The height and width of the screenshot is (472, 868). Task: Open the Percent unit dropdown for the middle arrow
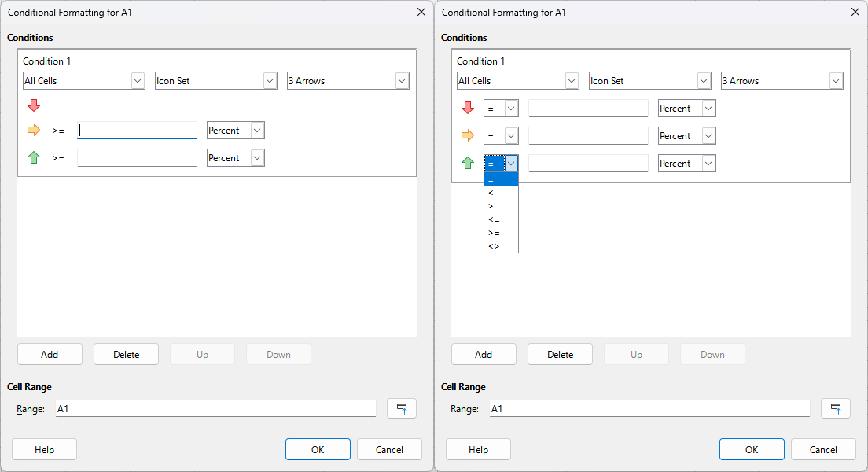[x=235, y=130]
